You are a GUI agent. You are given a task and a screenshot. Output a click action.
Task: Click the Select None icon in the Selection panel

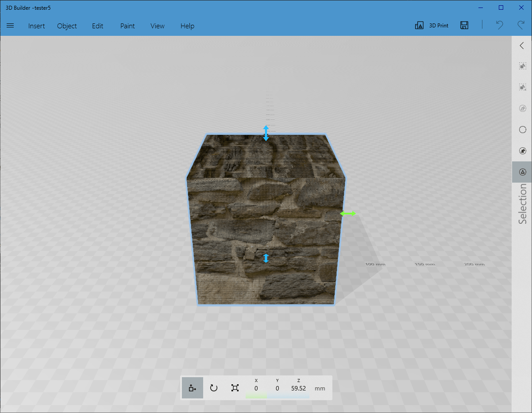(x=522, y=87)
